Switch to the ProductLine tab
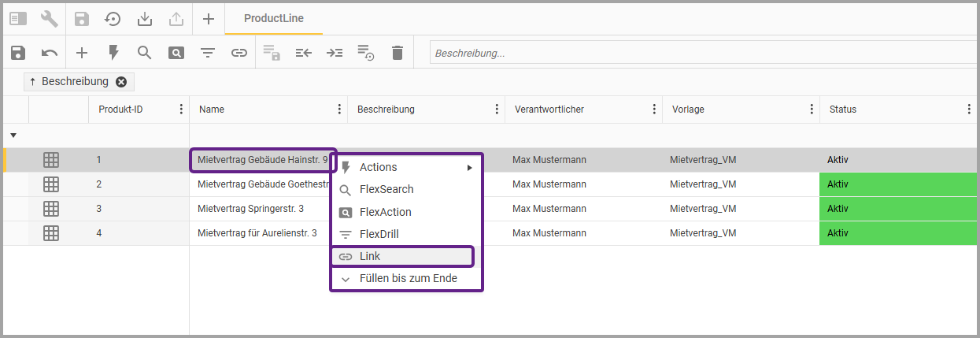Image resolution: width=980 pixels, height=338 pixels. 273,18
